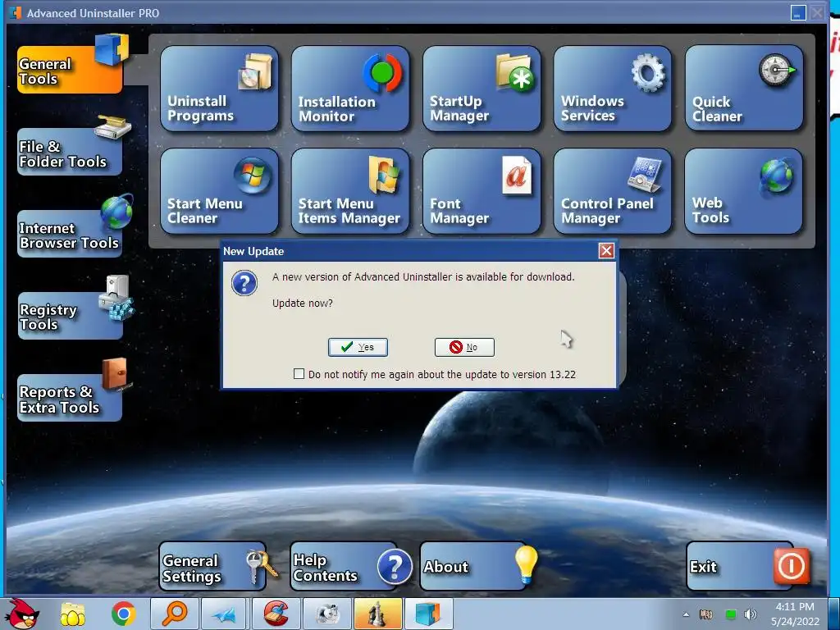This screenshot has height=630, width=840.
Task: Open Windows Services tool
Action: click(x=612, y=89)
